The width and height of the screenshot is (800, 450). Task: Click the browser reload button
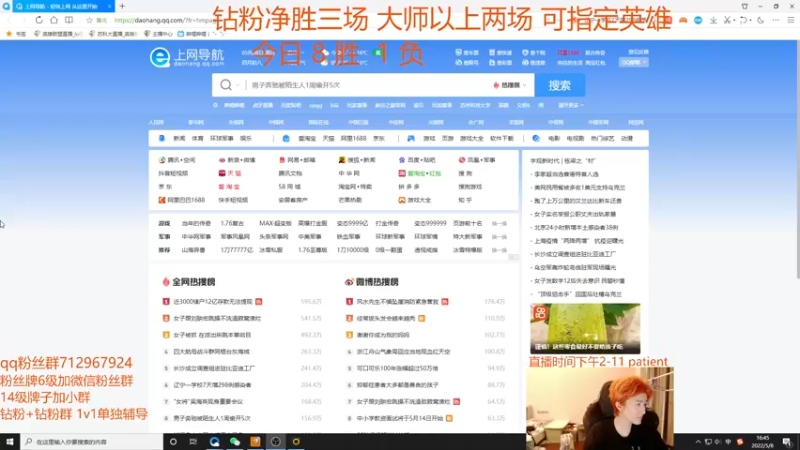tap(39, 20)
